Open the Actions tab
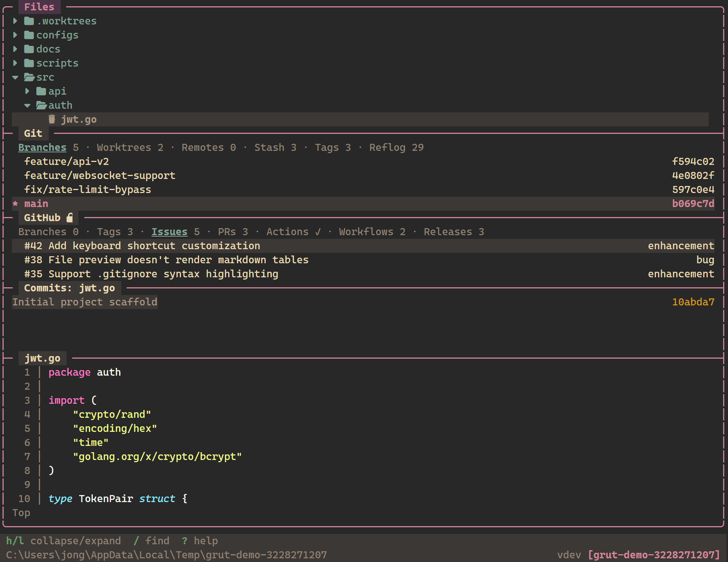 tap(294, 232)
